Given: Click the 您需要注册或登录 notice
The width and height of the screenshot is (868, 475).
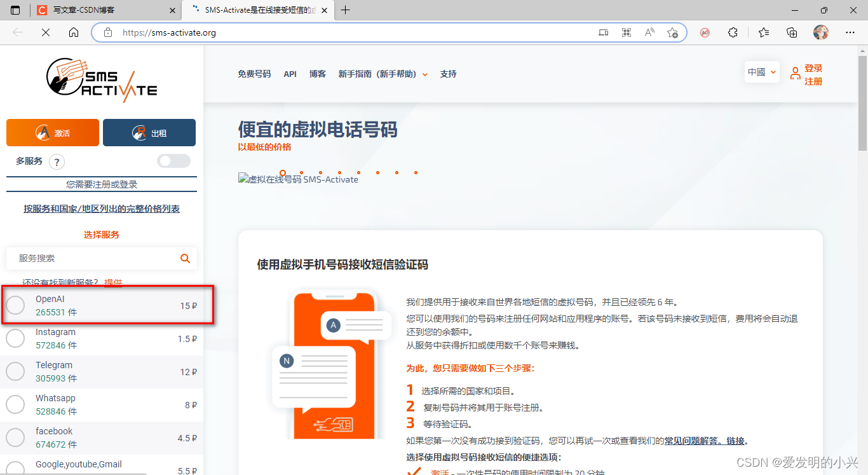Looking at the screenshot, I should pos(102,184).
